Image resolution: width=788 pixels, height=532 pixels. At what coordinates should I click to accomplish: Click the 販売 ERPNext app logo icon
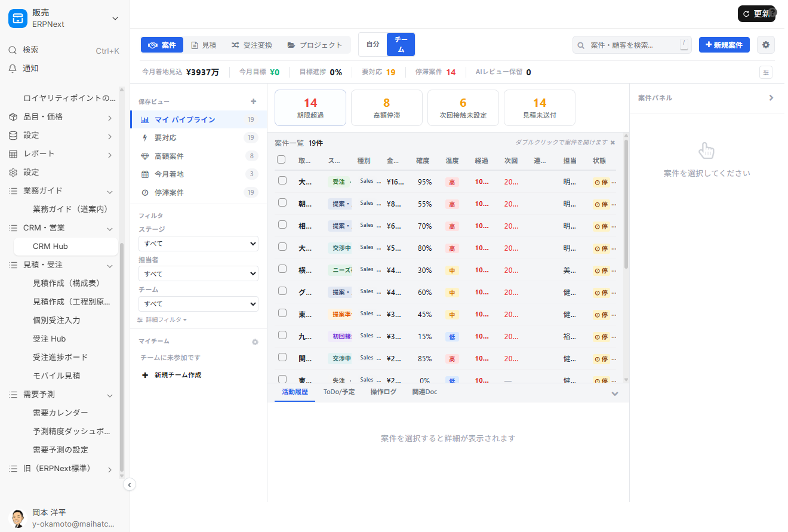pyautogui.click(x=18, y=19)
